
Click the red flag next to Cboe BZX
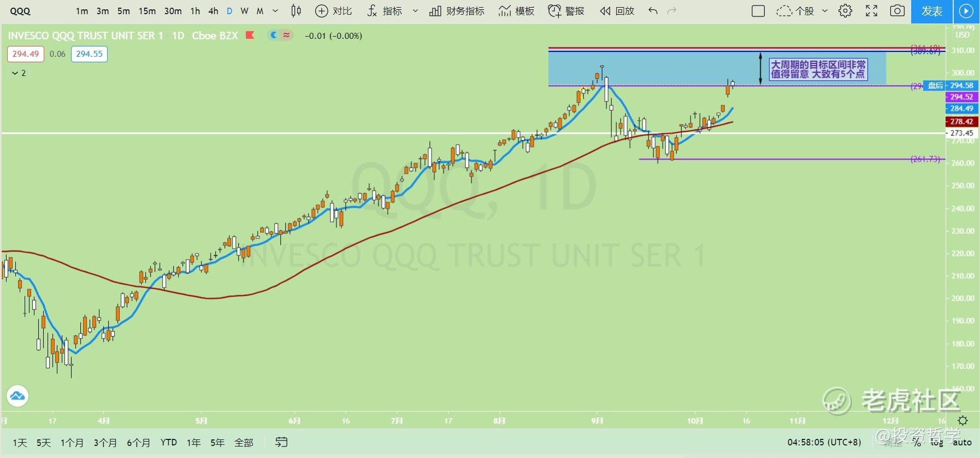click(250, 36)
